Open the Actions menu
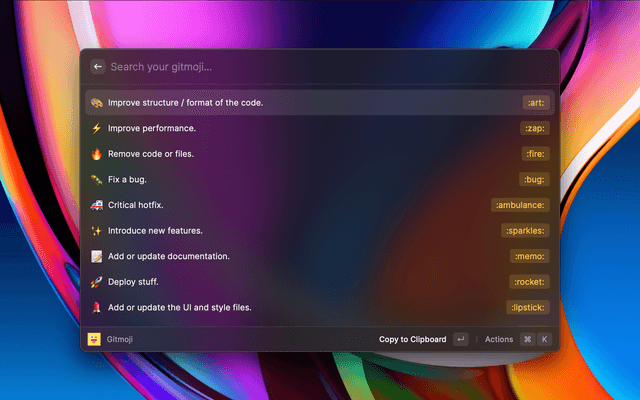This screenshot has width=640, height=400. [498, 339]
